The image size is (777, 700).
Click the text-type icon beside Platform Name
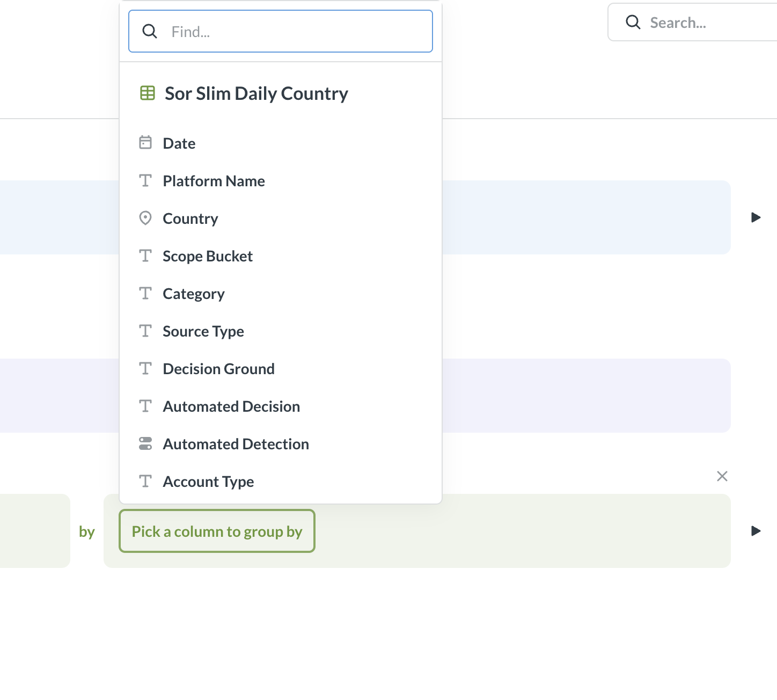click(x=145, y=180)
